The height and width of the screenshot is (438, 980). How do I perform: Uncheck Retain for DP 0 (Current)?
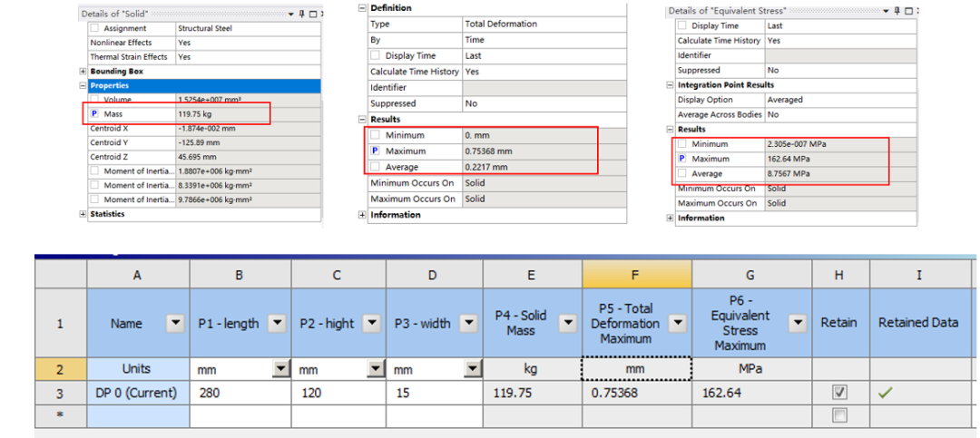[x=840, y=393]
